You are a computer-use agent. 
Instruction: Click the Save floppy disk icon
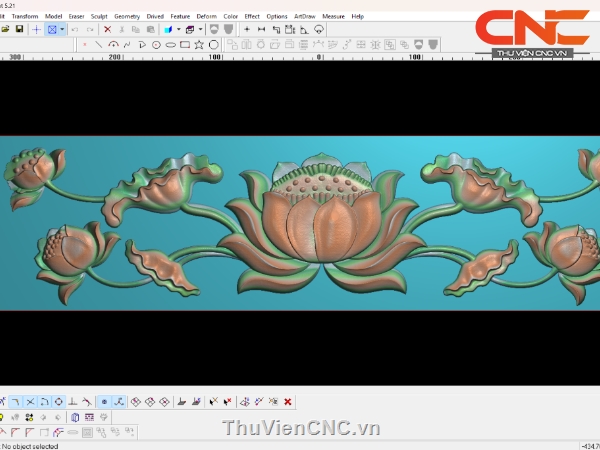19,30
